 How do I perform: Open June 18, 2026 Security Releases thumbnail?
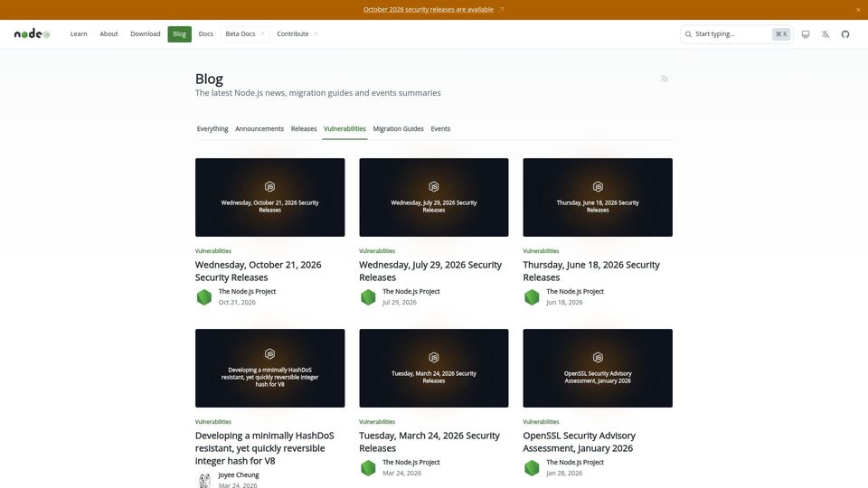tap(598, 198)
